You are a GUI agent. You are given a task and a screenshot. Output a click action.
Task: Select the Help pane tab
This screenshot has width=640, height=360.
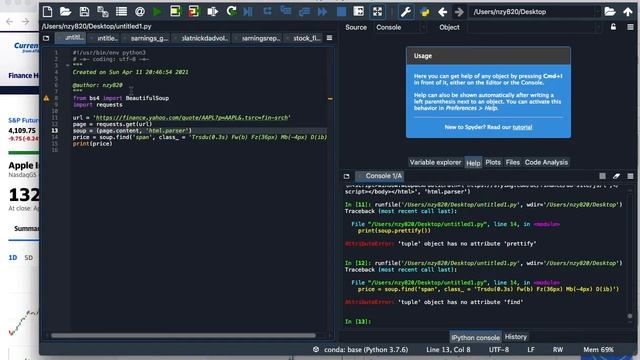(473, 162)
